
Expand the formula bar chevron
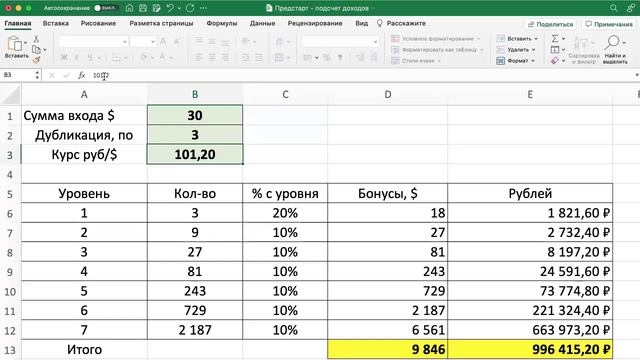(637, 75)
